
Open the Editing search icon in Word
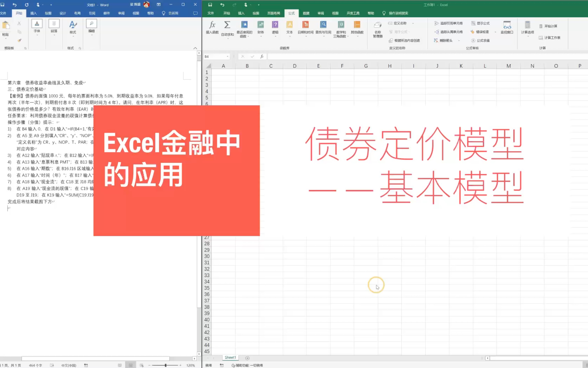point(91,24)
